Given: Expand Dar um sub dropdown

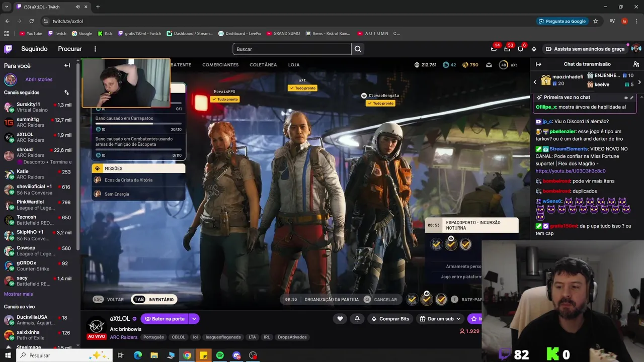Looking at the screenshot, I should point(458,319).
